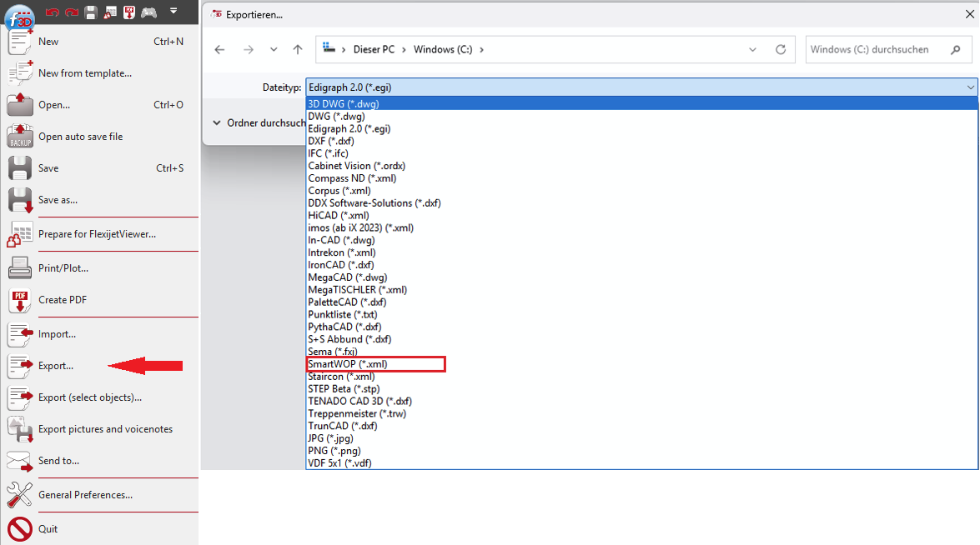Pick STEP Beta (*.stp) from the list
Image resolution: width=980 pixels, height=545 pixels.
pos(344,389)
